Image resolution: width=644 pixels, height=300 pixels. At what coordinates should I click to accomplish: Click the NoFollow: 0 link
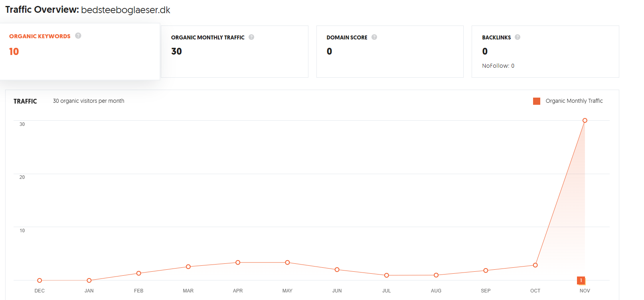498,66
